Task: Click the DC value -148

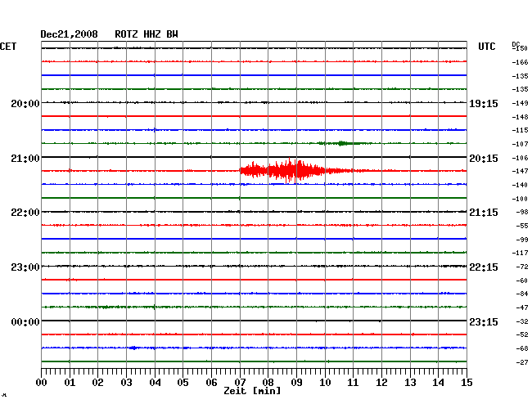Action: pos(520,117)
